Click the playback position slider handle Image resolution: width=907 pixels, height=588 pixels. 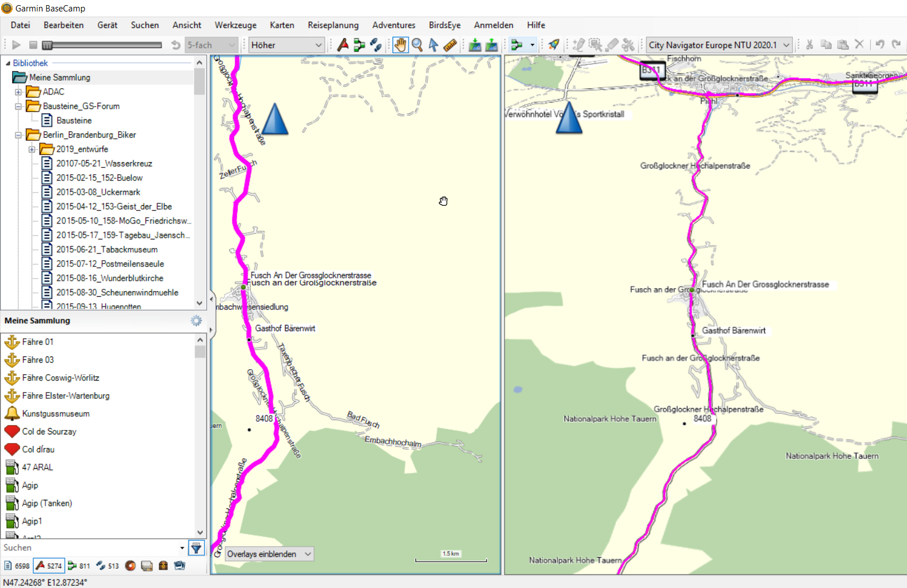[x=48, y=45]
